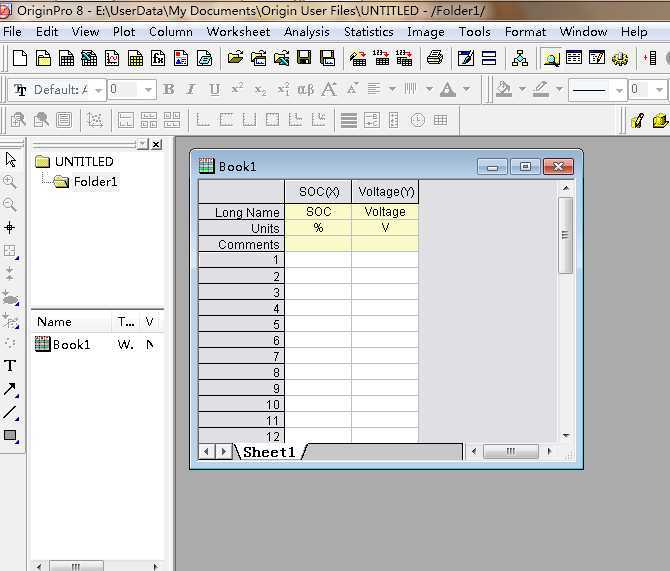This screenshot has width=670, height=571.
Task: Click Book1 horizontal scrollbar thumb
Action: 511,451
